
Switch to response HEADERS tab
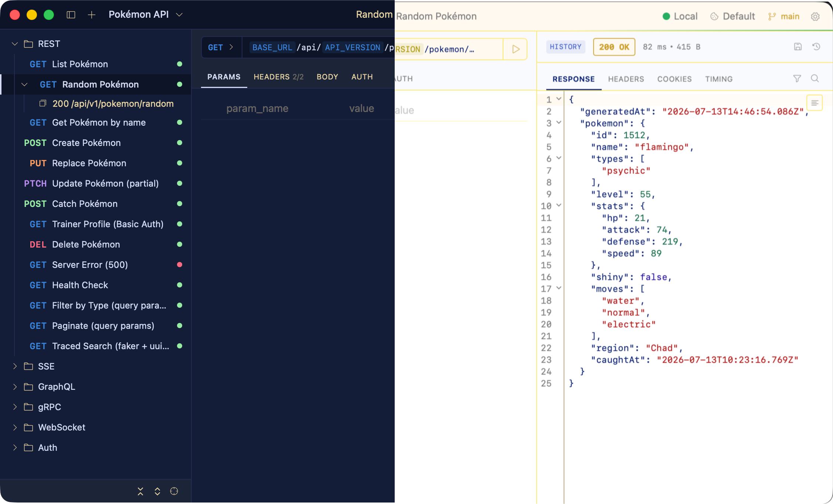626,79
